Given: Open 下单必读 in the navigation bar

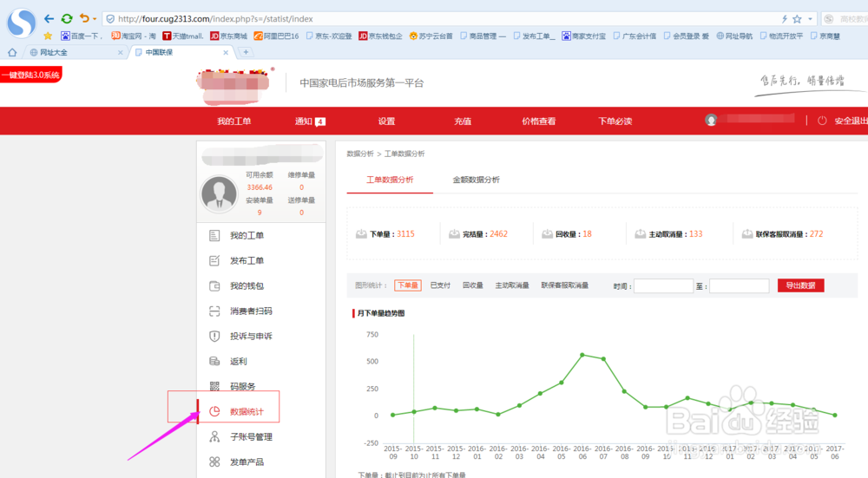Looking at the screenshot, I should (615, 121).
